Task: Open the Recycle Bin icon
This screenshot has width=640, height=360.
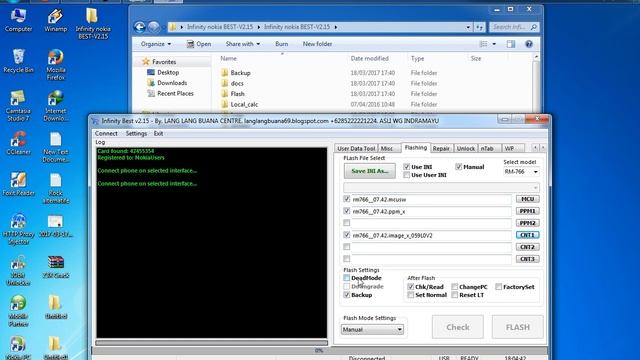Action: pyautogui.click(x=18, y=61)
